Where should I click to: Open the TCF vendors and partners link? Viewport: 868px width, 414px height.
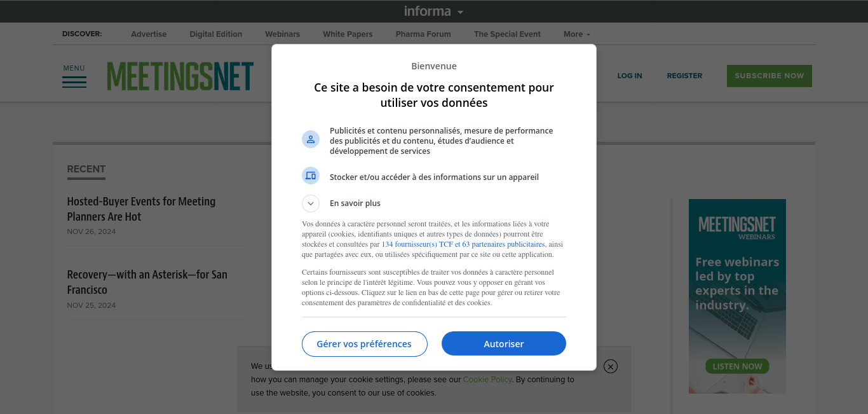coord(463,244)
